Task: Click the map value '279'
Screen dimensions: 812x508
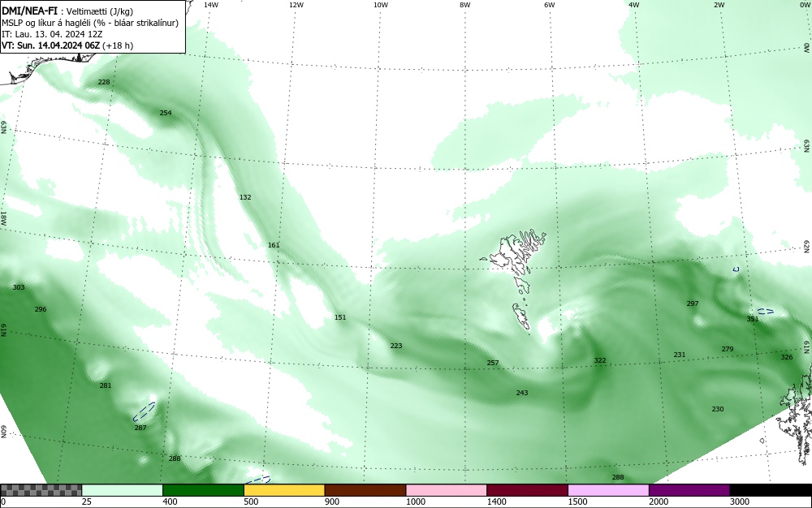Action: point(727,349)
